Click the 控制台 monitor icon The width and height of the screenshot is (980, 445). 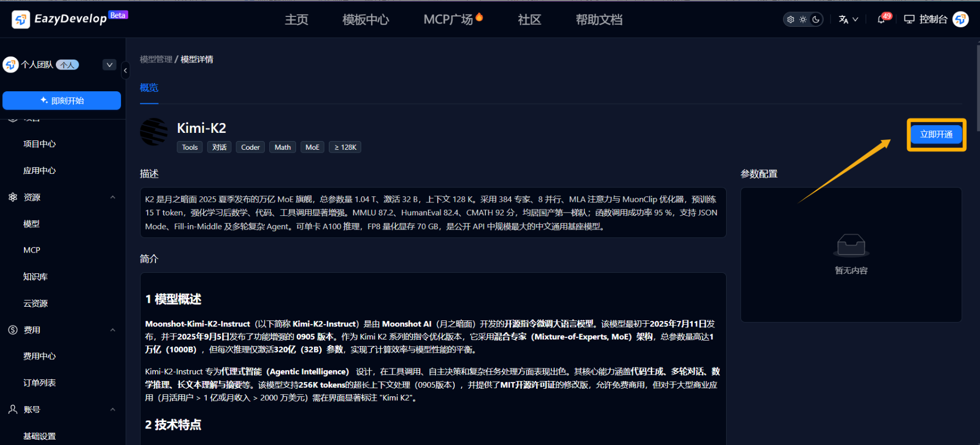(x=909, y=20)
